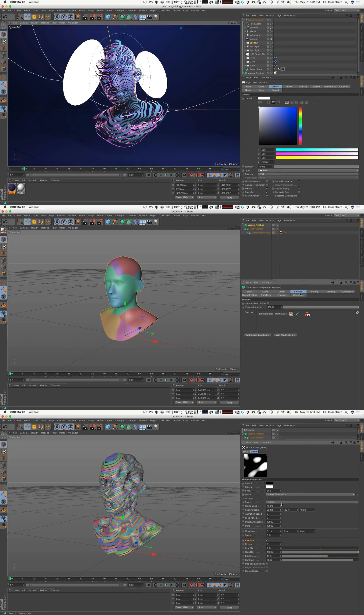Click Light bulb icon in Abstract_Slicing_Proj toolbar
Screen dimensions: 364x615
tap(156, 17)
